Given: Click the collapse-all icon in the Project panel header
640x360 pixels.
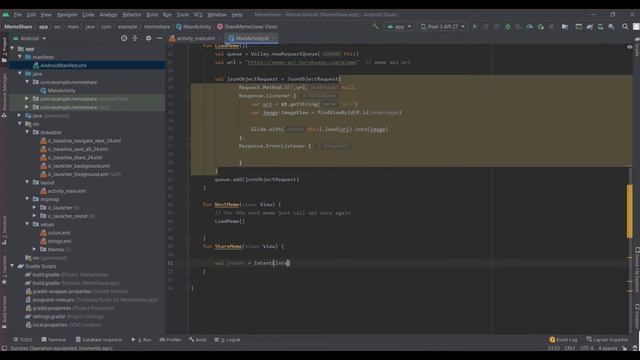Looking at the screenshot, I should (135, 38).
